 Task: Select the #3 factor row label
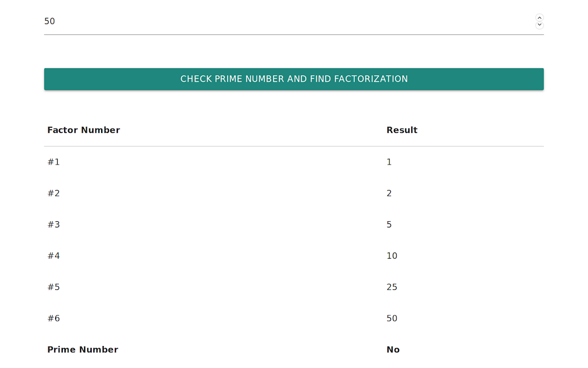tap(54, 224)
